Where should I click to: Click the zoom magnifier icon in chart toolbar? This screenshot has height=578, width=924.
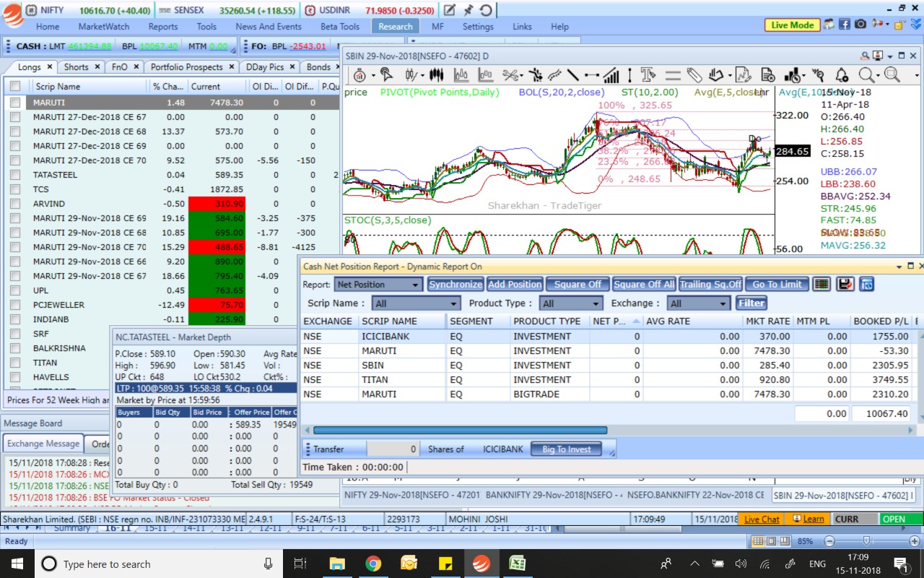[866, 74]
